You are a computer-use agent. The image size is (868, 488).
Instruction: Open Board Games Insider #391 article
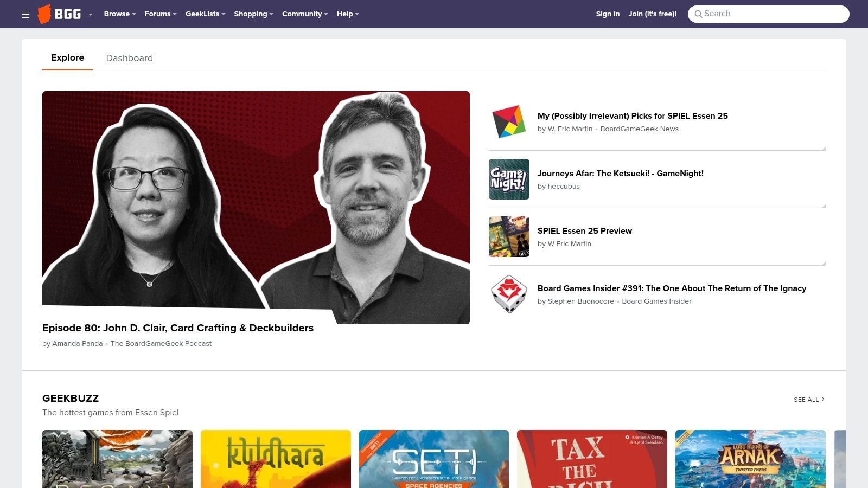(x=672, y=288)
